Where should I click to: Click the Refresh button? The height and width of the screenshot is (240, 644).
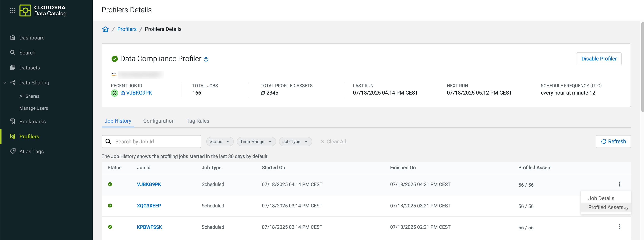click(613, 142)
